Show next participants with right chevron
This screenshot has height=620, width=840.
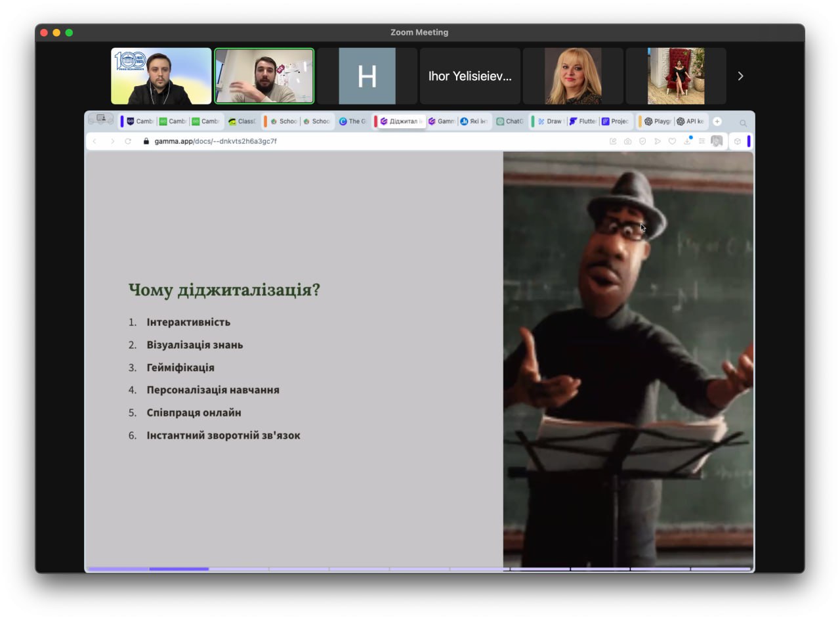click(740, 76)
